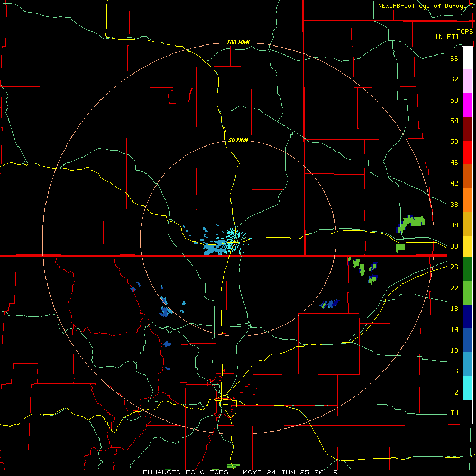Click the "2" legend value
Screen dimensions: 476x476
[x=456, y=392]
